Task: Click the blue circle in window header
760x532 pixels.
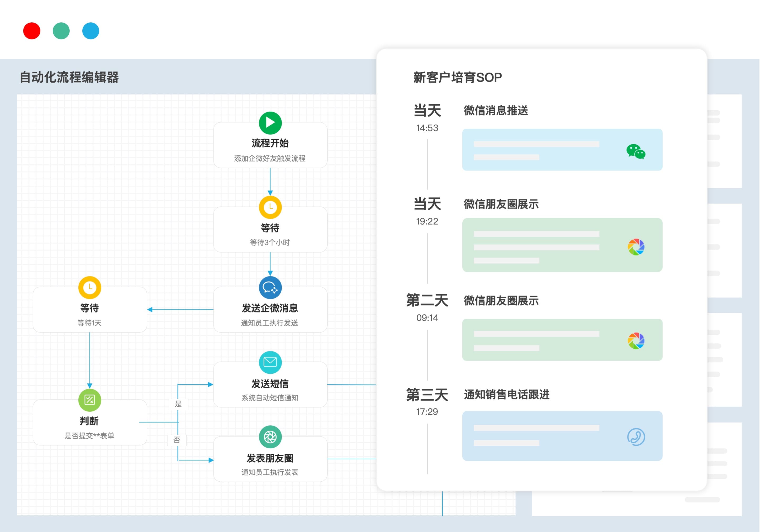Action: tap(91, 31)
